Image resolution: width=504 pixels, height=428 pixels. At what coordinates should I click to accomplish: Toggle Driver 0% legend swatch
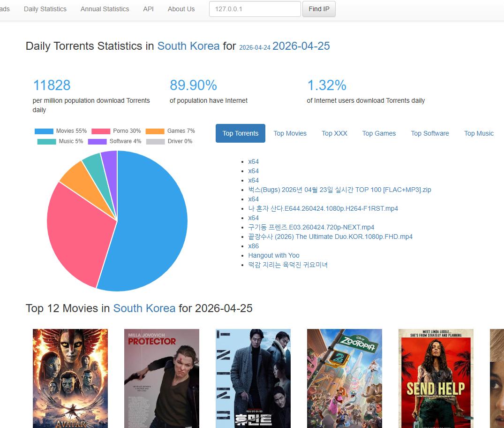click(156, 141)
